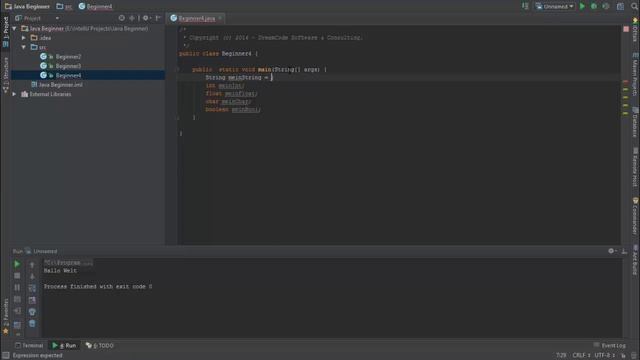Close the Beginner4.java editor tab
Screen dimensions: 640x360
click(x=220, y=18)
